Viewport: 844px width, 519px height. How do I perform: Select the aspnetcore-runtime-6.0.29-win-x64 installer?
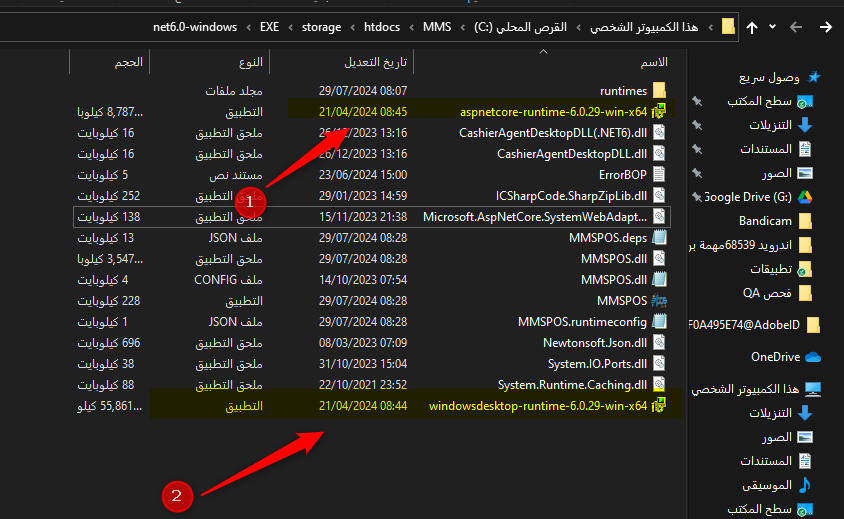pyautogui.click(x=553, y=111)
